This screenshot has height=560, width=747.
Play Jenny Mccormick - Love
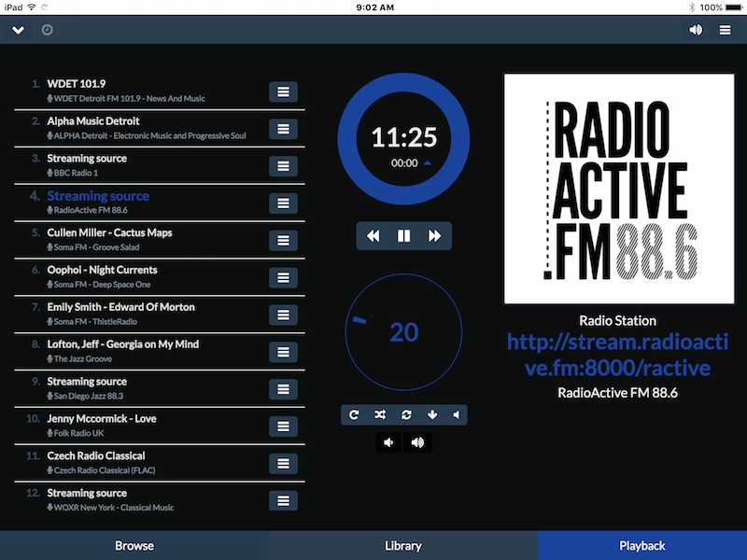102,418
